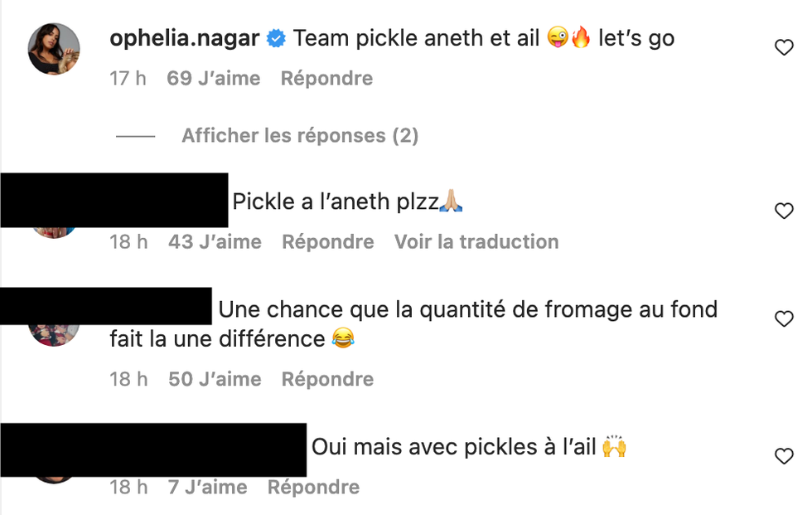812x515 pixels.
Task: Reply with 'Répondre' to ophelia.nagar
Action: 326,78
